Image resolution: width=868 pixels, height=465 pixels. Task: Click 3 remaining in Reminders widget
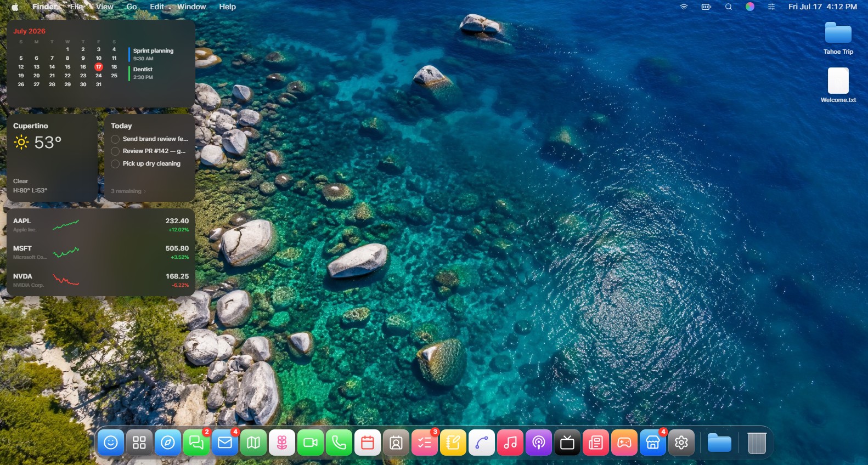click(128, 191)
